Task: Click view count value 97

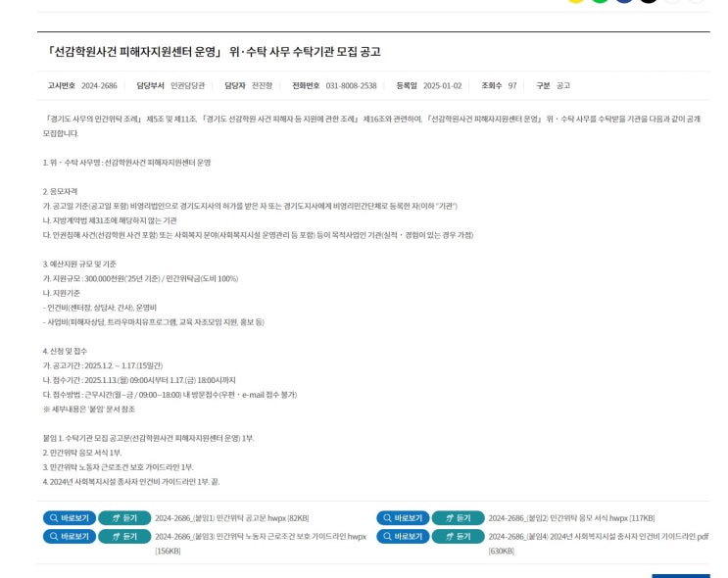Action: pos(512,85)
